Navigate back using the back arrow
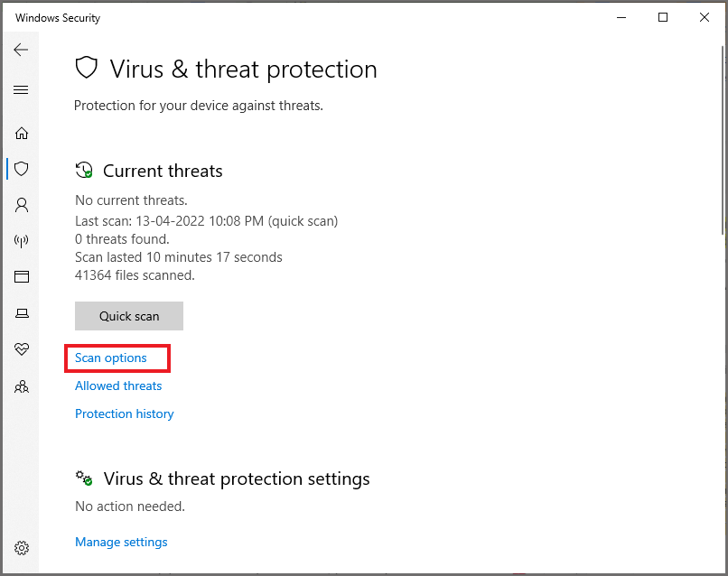The image size is (728, 576). (x=21, y=50)
